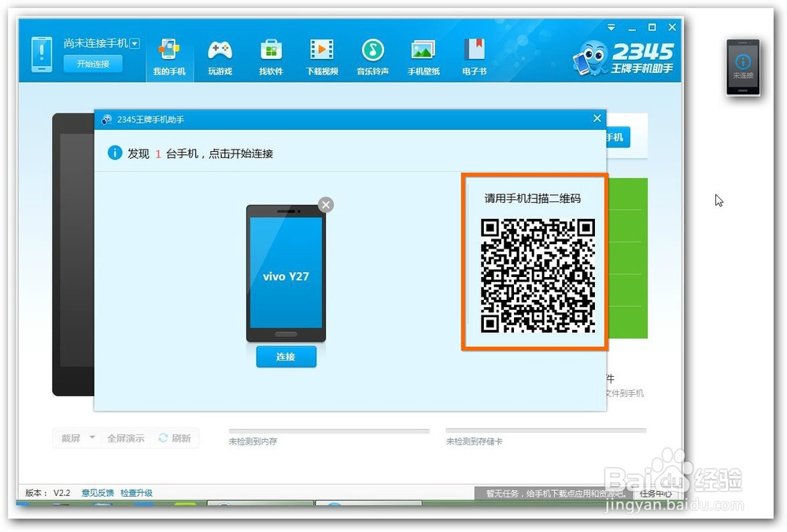Viewport: 787px width, 532px height.
Task: Open the 任务中心 task center
Action: pos(656,494)
